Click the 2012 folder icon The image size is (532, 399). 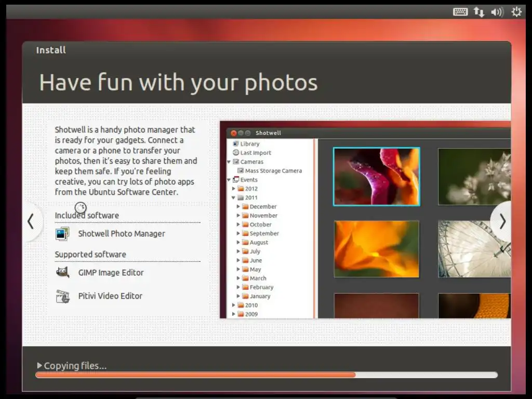241,189
